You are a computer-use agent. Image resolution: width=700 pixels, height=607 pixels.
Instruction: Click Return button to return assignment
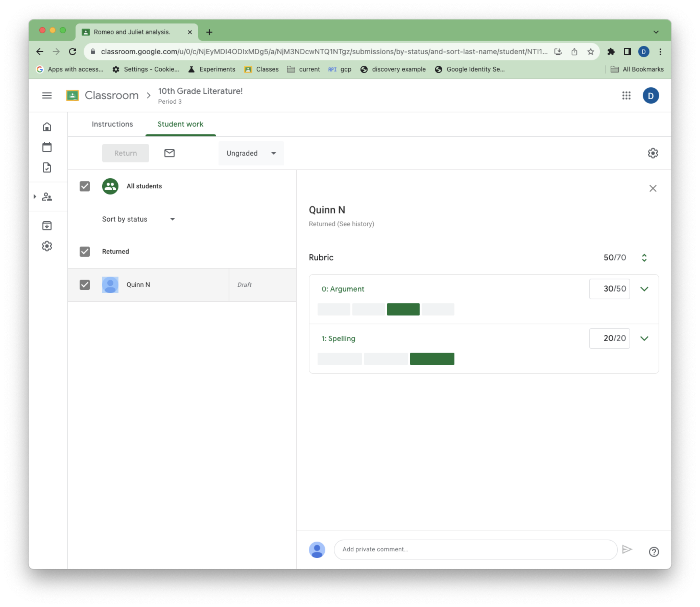pos(126,153)
